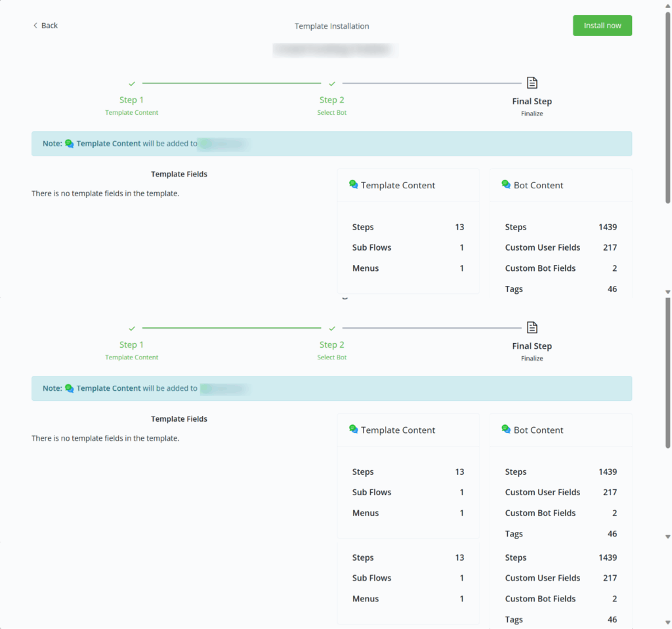Viewport: 672px width, 629px height.
Task: Click the Template Installation page title
Action: point(332,26)
